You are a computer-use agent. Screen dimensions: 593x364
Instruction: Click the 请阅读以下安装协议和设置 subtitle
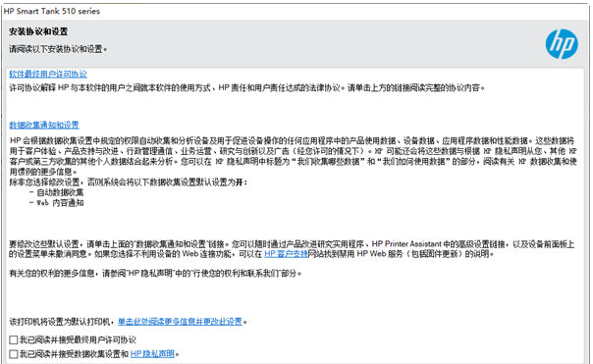[58, 49]
